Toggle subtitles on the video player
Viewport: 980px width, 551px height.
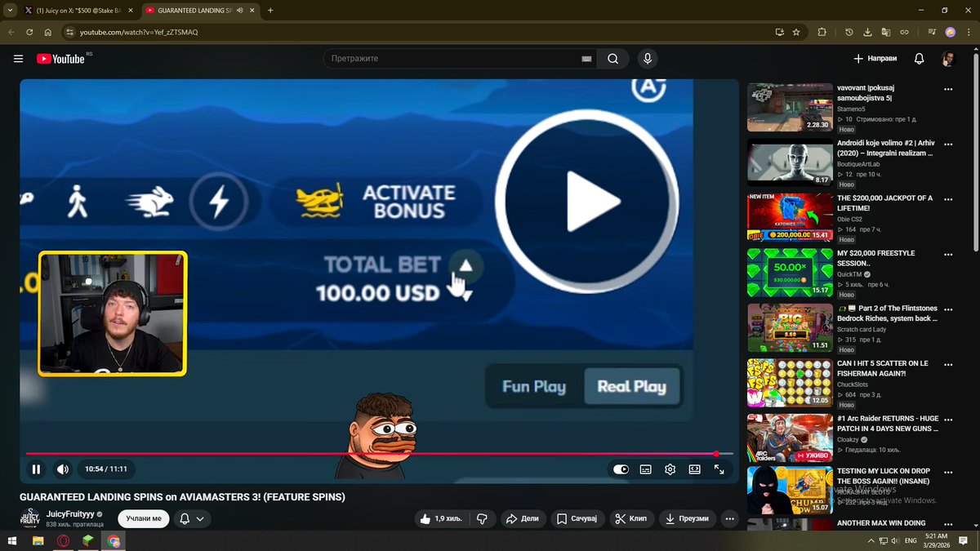pos(646,469)
